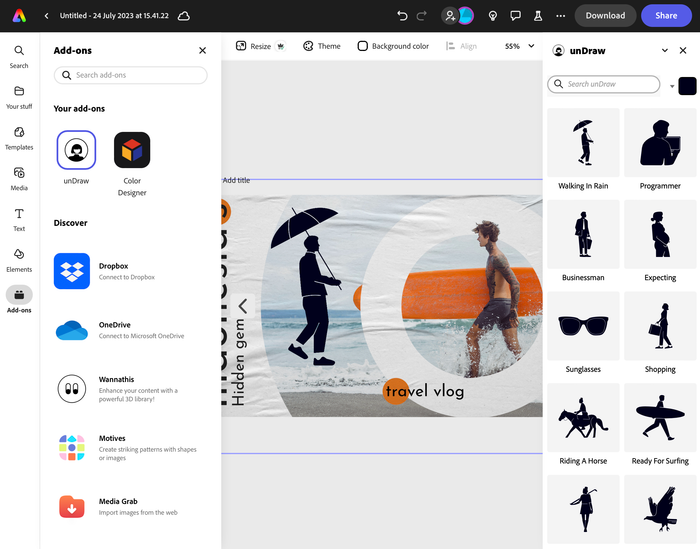Open the Elements panel
The height and width of the screenshot is (549, 700).
[19, 259]
